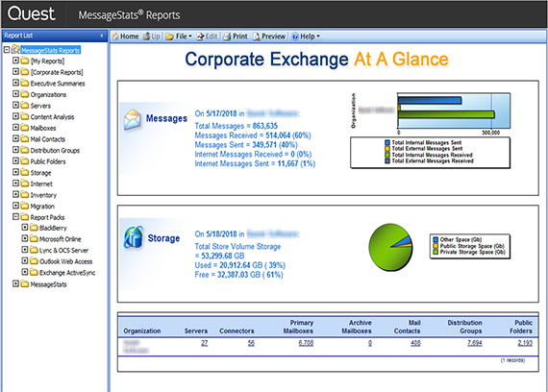The image size is (548, 392).
Task: Collapse the Report List panel arrow
Action: click(x=102, y=36)
